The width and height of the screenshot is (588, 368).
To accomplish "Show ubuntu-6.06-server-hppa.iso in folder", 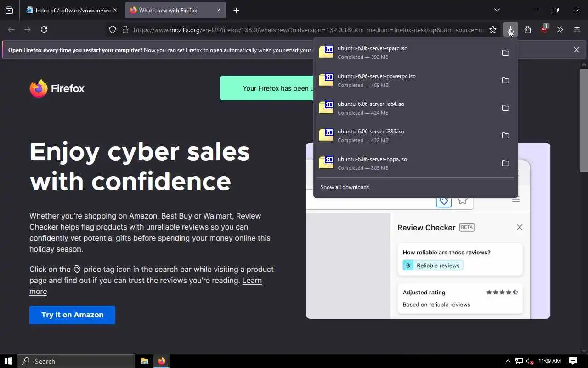I will click(x=505, y=163).
